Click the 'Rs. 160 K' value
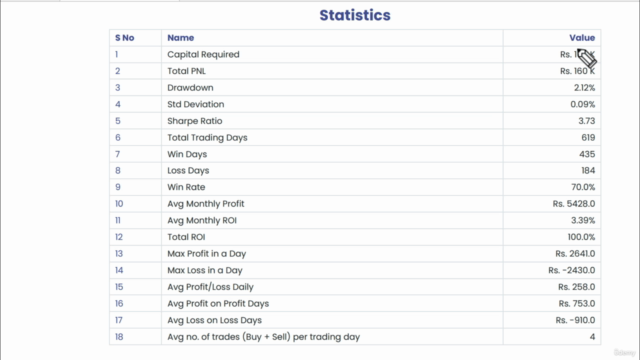640x360 pixels. click(577, 71)
